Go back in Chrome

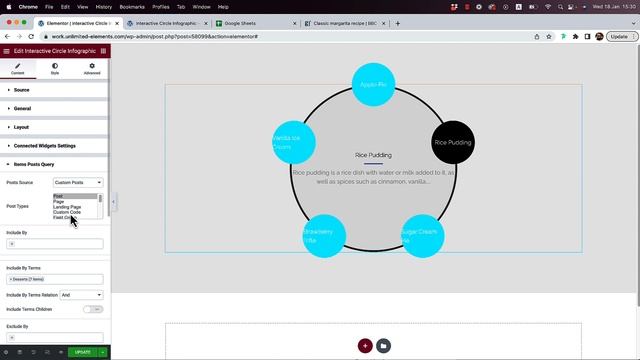pos(7,36)
